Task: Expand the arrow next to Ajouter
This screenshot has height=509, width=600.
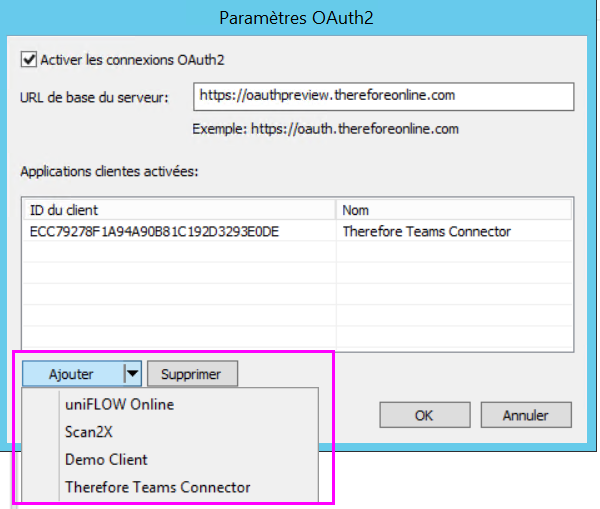Action: pos(132,374)
